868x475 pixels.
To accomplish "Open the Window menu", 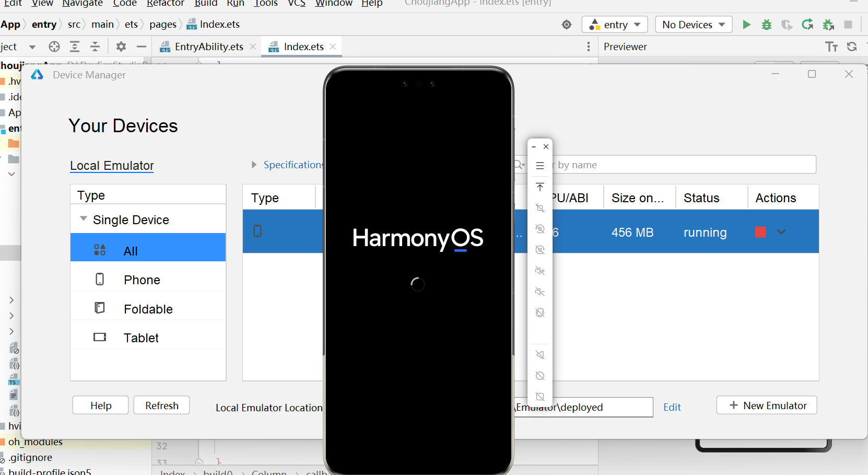I will point(334,3).
